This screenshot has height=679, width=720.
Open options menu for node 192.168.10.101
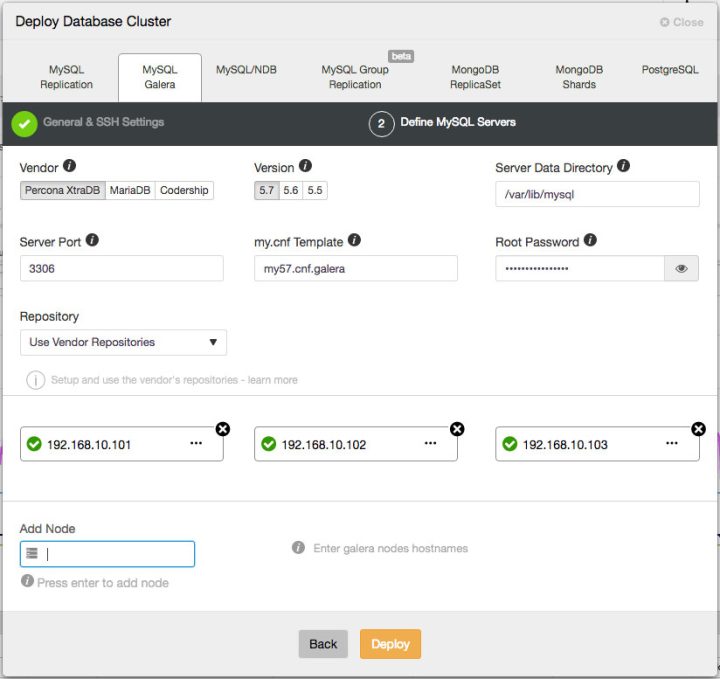coord(196,443)
